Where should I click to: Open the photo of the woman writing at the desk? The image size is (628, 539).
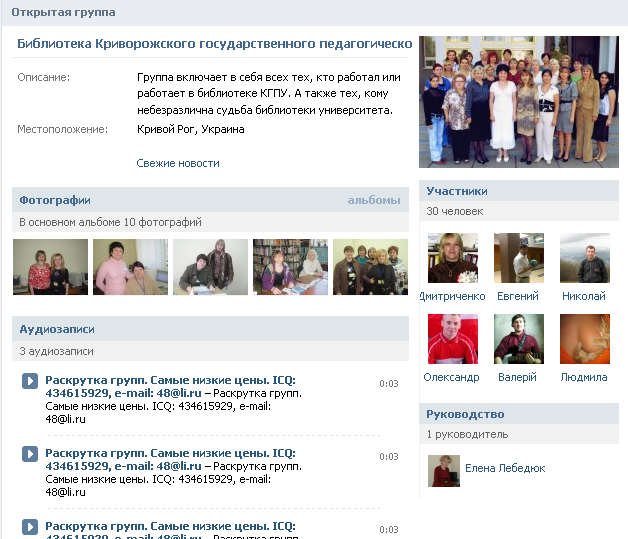(211, 267)
